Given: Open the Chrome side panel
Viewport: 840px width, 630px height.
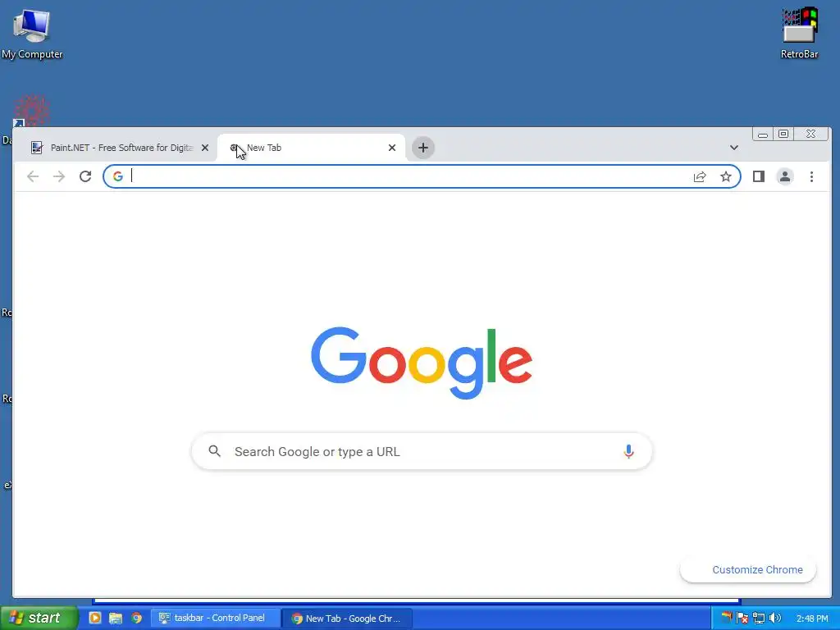Looking at the screenshot, I should pos(759,177).
